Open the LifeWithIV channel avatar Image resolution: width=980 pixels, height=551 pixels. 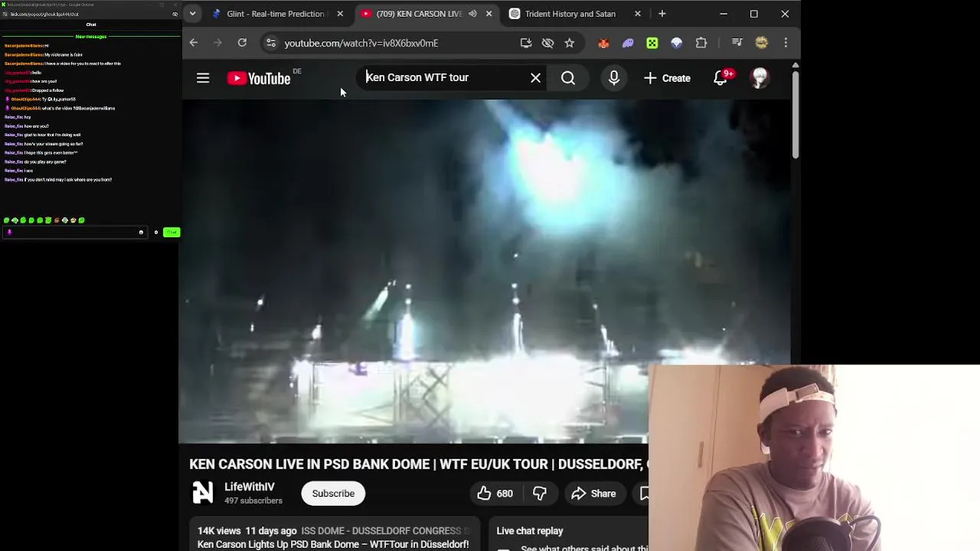tap(203, 493)
